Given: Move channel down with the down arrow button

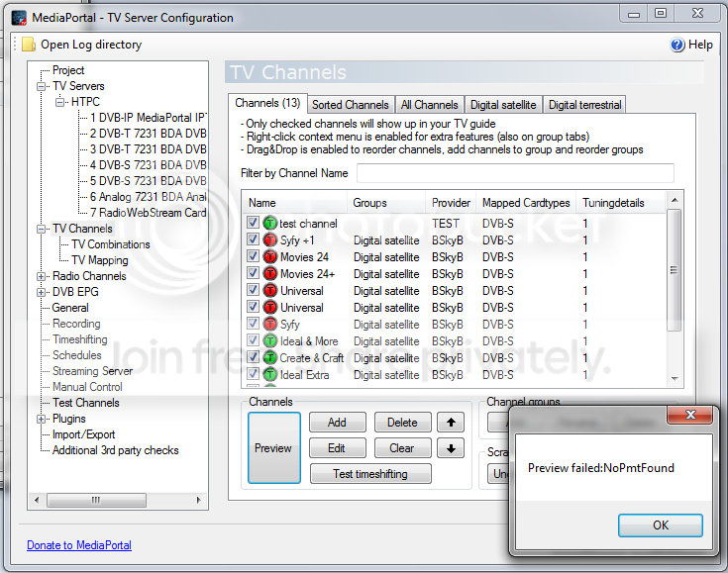Looking at the screenshot, I should point(451,448).
